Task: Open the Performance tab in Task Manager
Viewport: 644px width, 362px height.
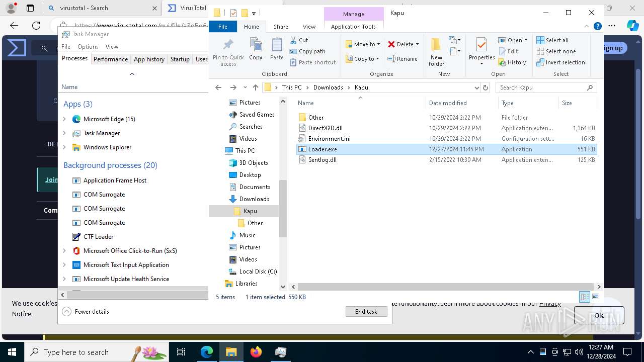Action: (x=111, y=59)
